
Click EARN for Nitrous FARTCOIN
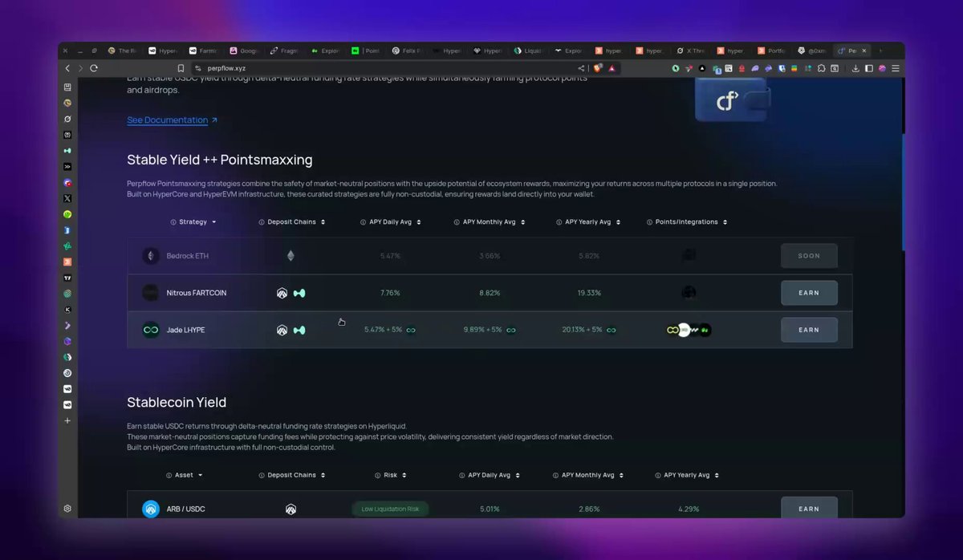pyautogui.click(x=809, y=293)
